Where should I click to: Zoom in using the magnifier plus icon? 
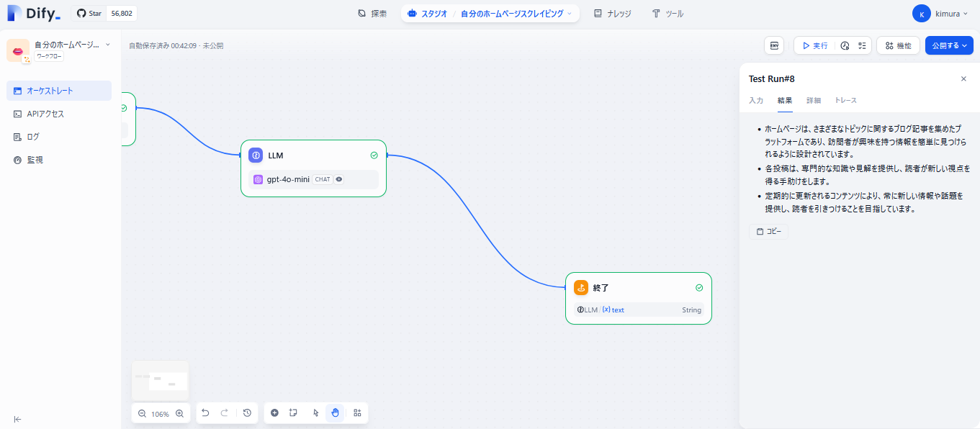(x=179, y=414)
